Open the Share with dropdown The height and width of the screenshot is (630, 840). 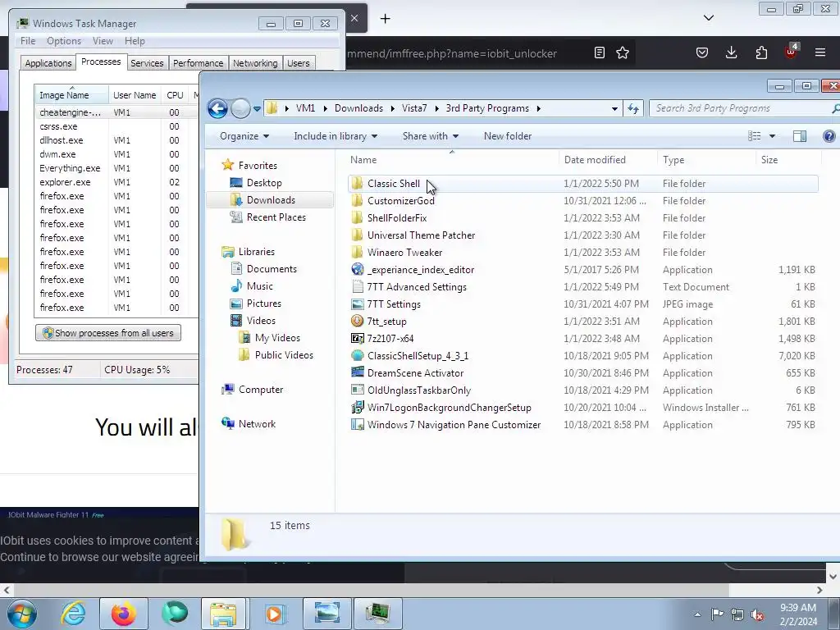pyautogui.click(x=431, y=136)
